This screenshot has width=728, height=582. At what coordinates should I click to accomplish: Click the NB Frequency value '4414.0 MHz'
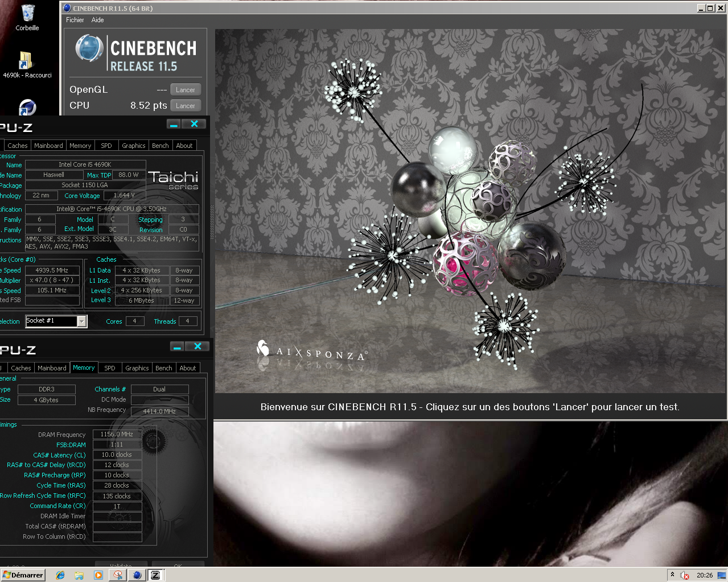[x=159, y=411]
